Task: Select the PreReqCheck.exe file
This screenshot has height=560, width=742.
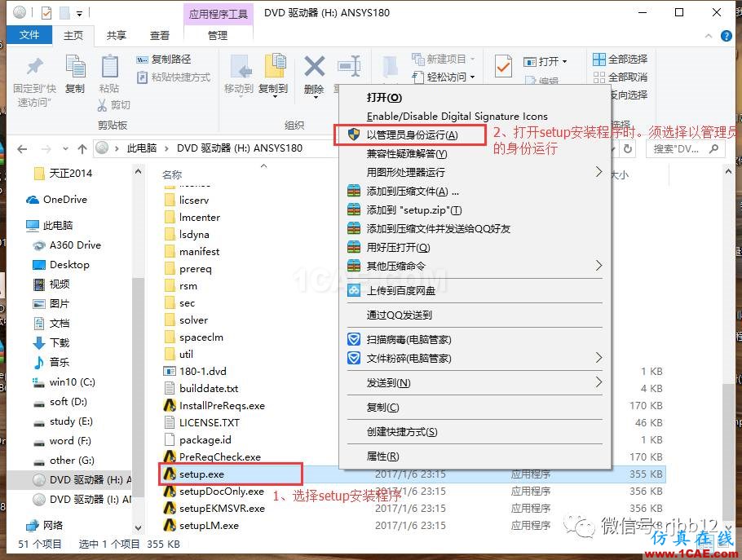Action: (219, 457)
